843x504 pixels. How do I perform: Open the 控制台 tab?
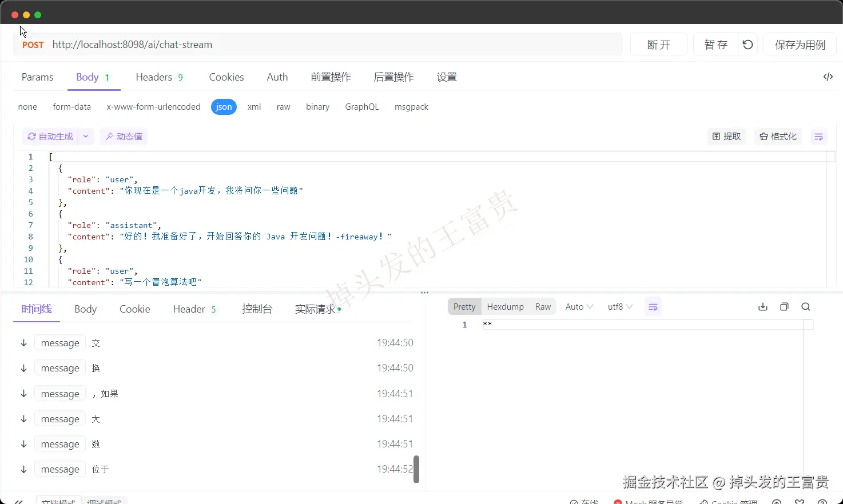257,309
